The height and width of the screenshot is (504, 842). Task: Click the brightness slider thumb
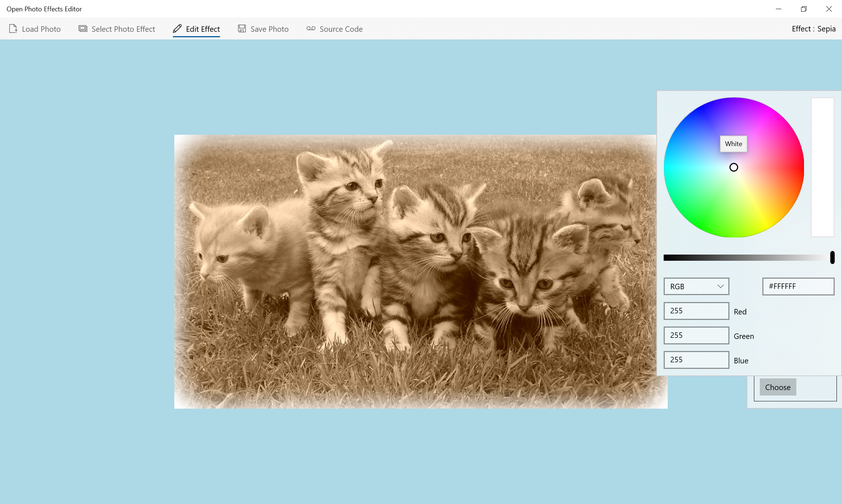click(x=832, y=257)
